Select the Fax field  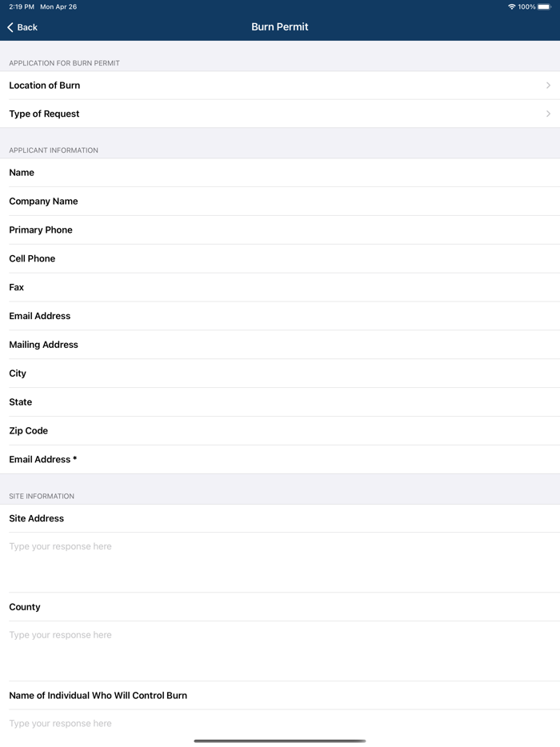click(x=280, y=287)
